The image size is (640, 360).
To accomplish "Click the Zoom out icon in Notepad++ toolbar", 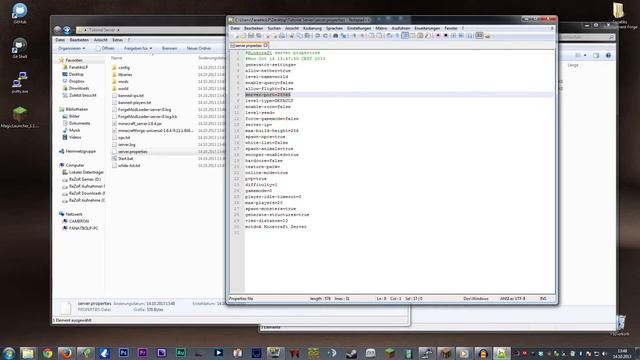I will tap(361, 36).
